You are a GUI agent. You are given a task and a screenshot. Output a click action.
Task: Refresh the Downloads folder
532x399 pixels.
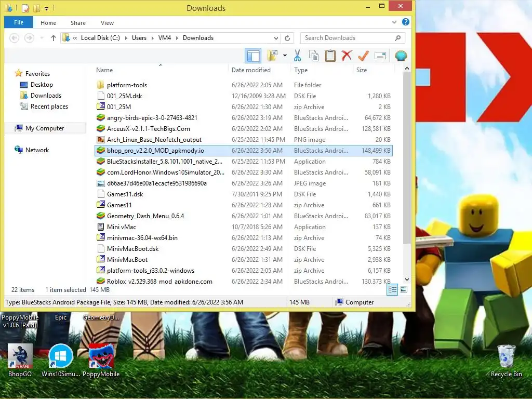click(287, 38)
